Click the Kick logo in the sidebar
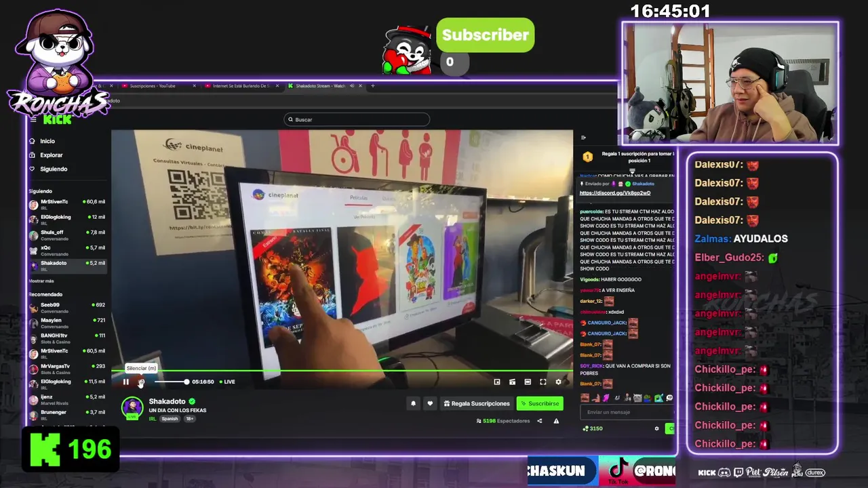Screen dimensions: 868x488 tap(57, 119)
